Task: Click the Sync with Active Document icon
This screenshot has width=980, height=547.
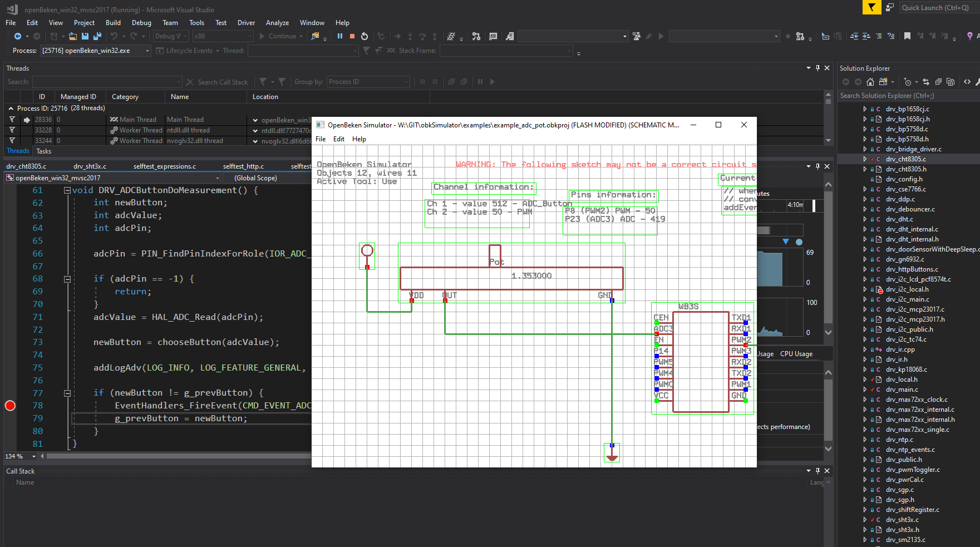Action: tap(925, 82)
